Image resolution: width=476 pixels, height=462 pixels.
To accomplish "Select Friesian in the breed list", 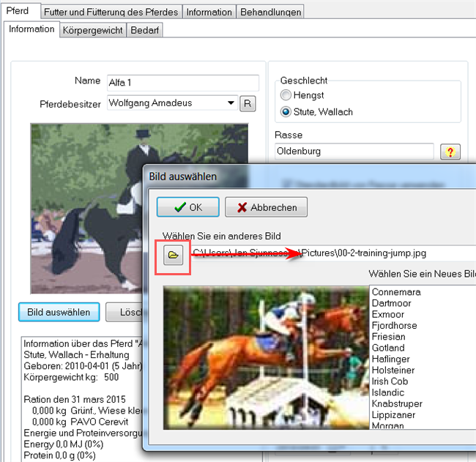I will pos(389,337).
